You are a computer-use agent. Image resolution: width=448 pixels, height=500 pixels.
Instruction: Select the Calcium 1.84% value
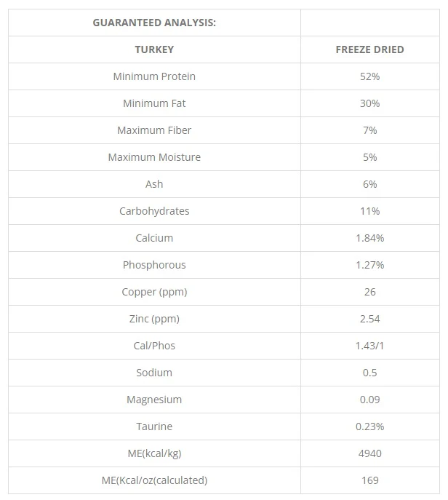[x=369, y=238]
